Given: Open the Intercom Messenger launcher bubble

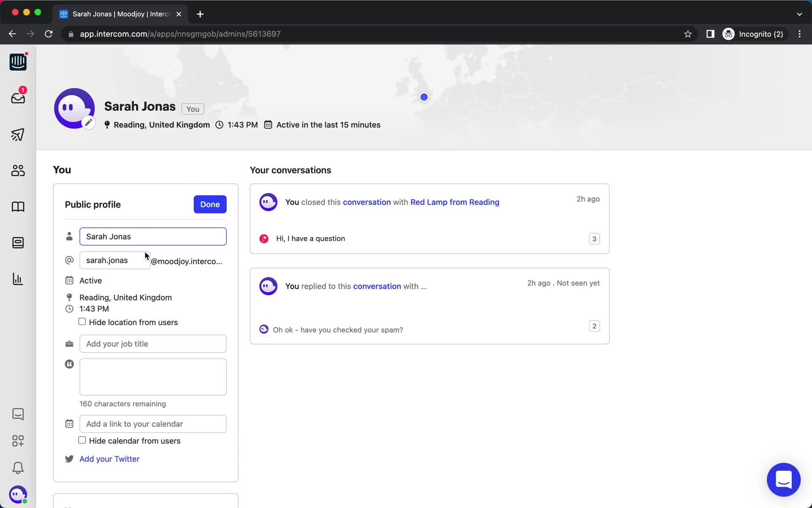Looking at the screenshot, I should point(784,480).
